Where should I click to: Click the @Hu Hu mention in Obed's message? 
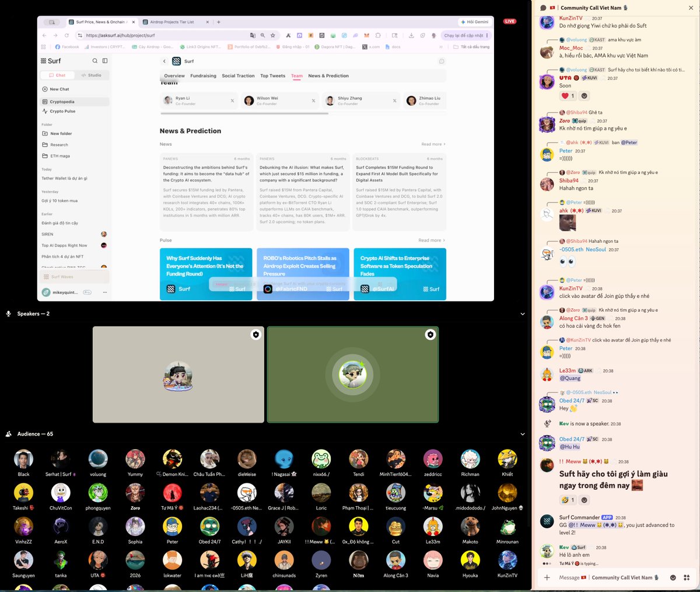click(x=570, y=447)
